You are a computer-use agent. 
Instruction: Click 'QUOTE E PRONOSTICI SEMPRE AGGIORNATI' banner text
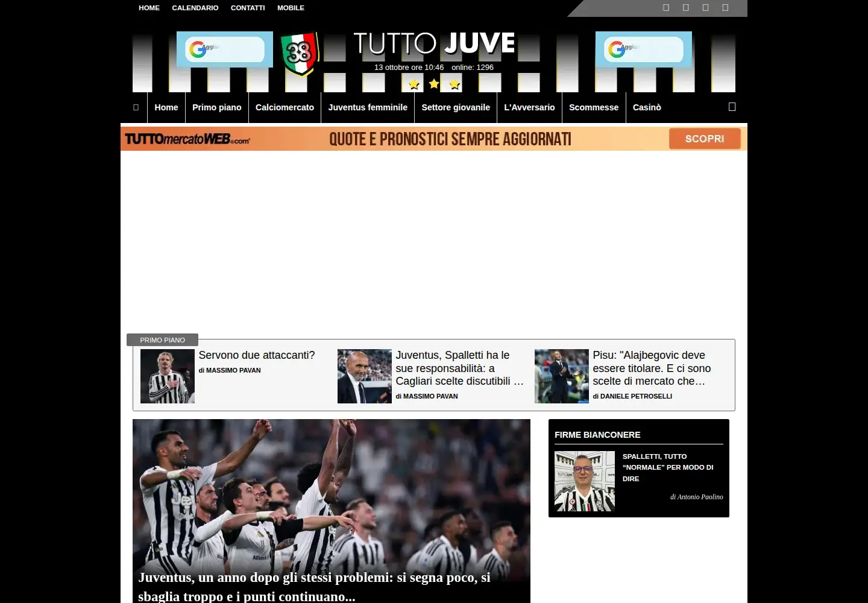pos(450,139)
